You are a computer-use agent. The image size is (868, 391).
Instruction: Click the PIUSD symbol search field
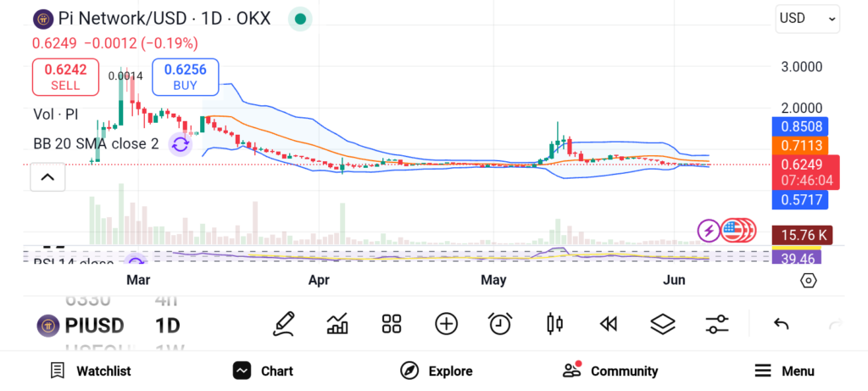81,325
